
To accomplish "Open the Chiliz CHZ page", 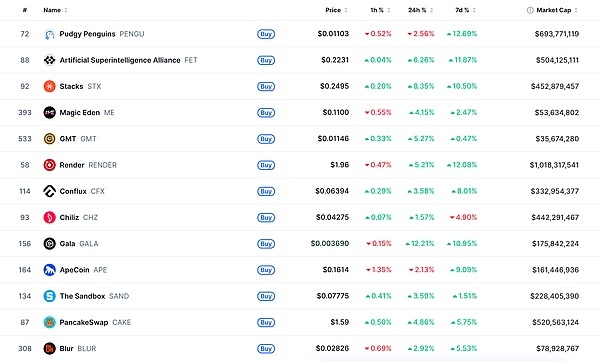I will coord(79,217).
